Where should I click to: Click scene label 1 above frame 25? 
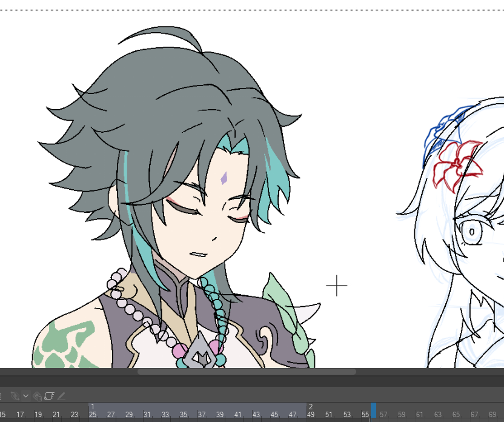(x=92, y=407)
